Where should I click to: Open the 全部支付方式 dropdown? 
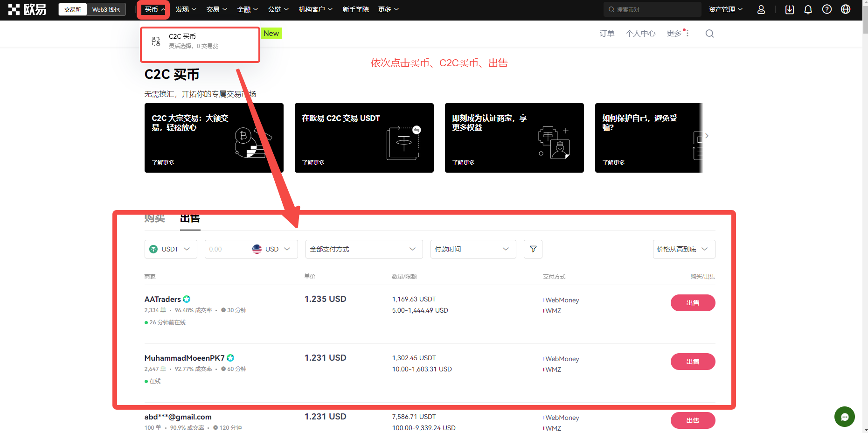(364, 249)
